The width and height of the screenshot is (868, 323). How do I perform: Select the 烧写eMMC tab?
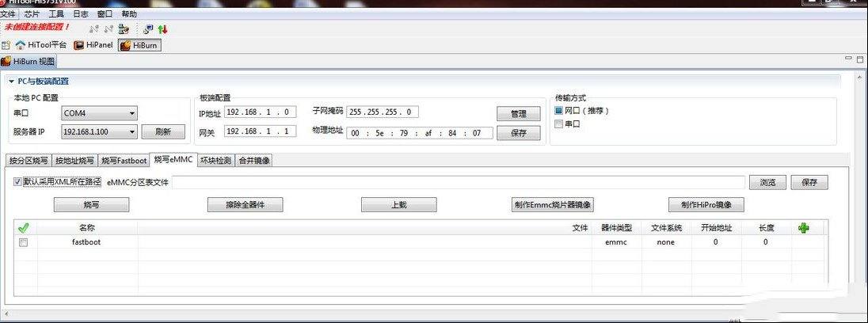[173, 159]
